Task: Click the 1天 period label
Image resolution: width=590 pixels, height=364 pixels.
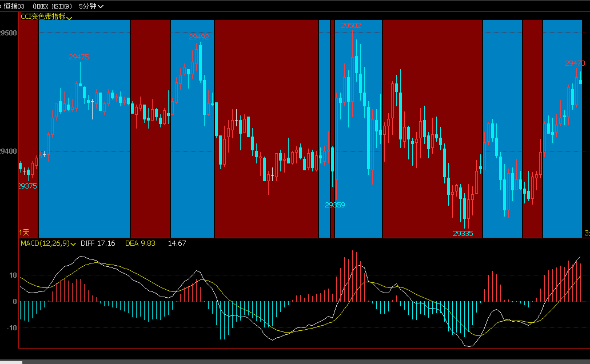Action: pyautogui.click(x=23, y=233)
